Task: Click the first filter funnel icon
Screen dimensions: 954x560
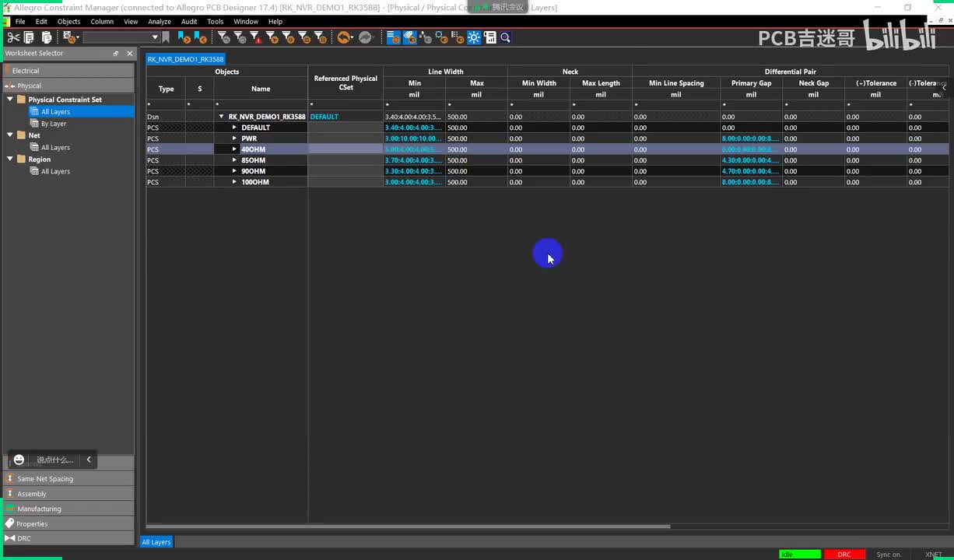Action: pyautogui.click(x=224, y=37)
